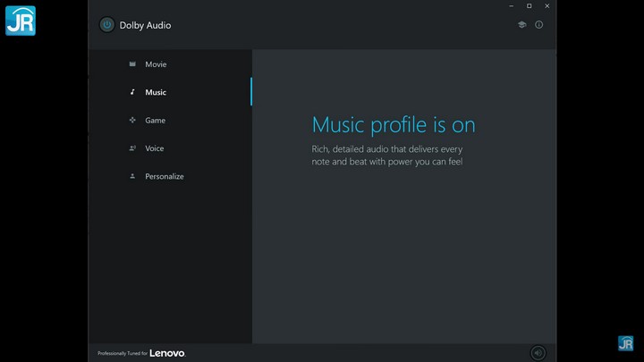Click the Voice profile icon

coord(132,148)
